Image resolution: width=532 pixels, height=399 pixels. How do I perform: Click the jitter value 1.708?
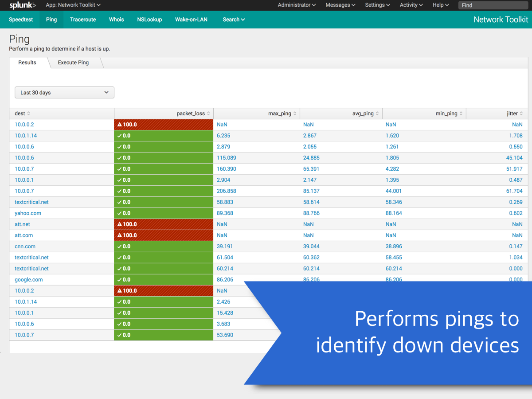[516, 136]
